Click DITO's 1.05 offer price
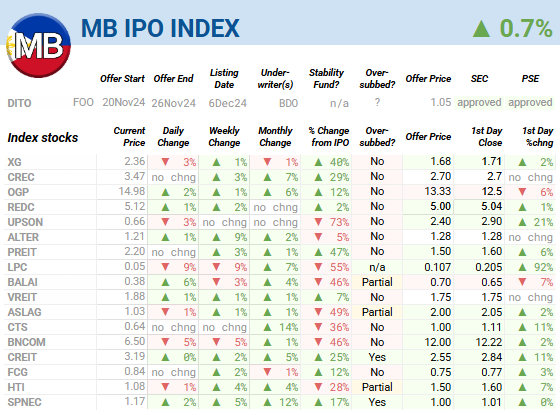This screenshot has height=415, width=560. coord(441,102)
